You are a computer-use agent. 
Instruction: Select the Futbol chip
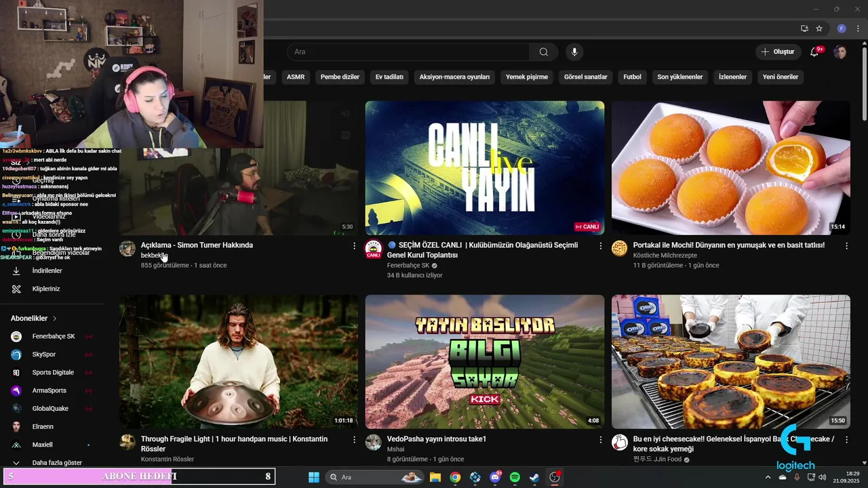632,77
